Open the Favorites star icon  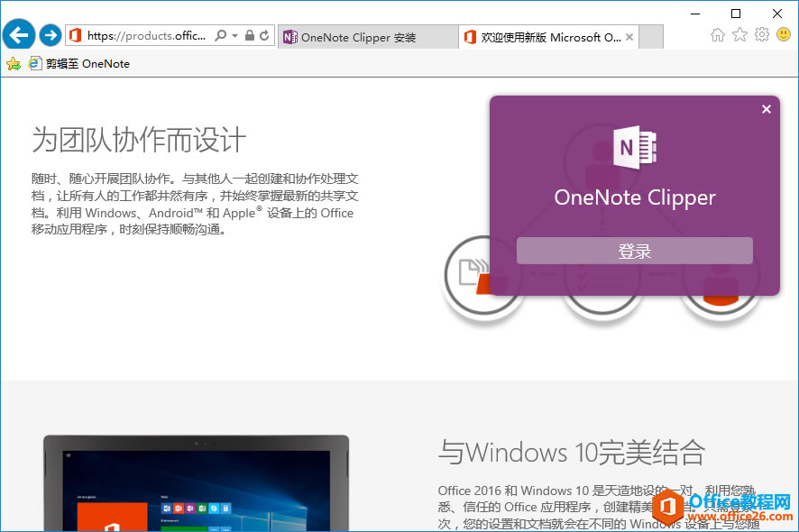click(740, 34)
